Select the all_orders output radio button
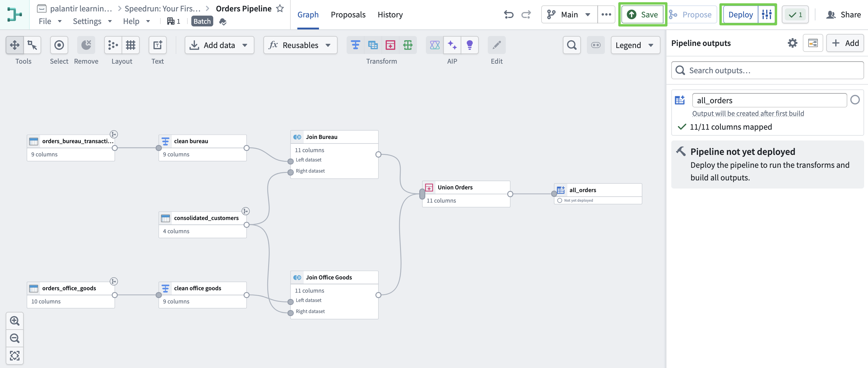 click(854, 100)
